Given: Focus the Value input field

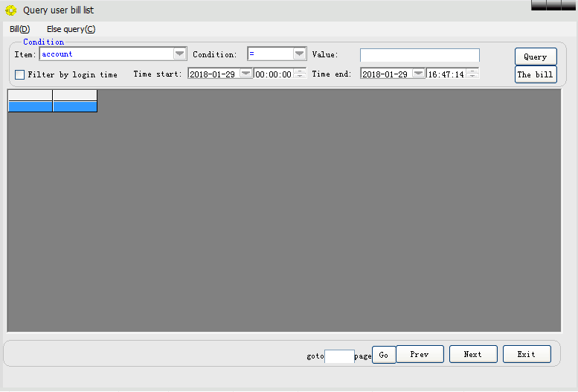Looking at the screenshot, I should coord(420,55).
